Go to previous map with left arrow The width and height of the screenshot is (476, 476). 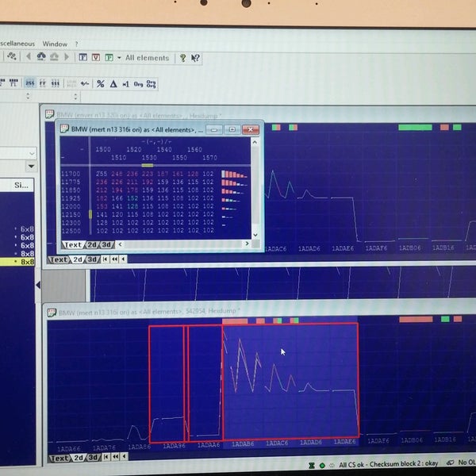click(29, 56)
